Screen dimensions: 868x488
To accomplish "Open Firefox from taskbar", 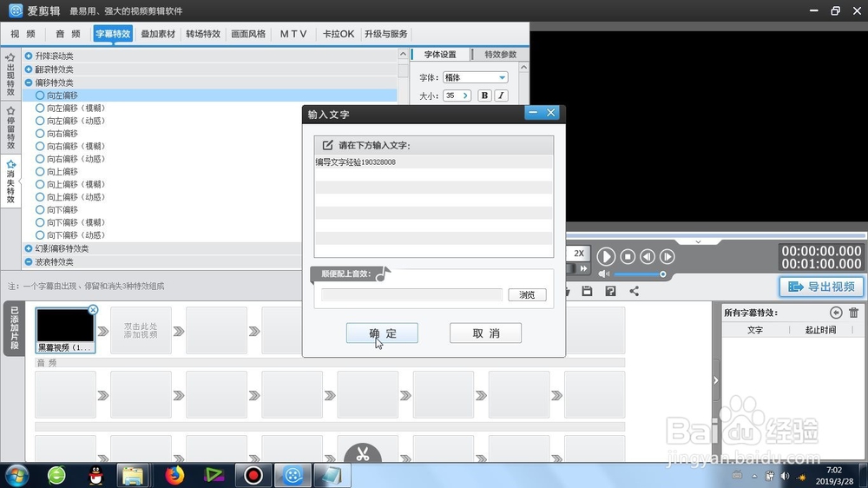I will pyautogui.click(x=174, y=475).
